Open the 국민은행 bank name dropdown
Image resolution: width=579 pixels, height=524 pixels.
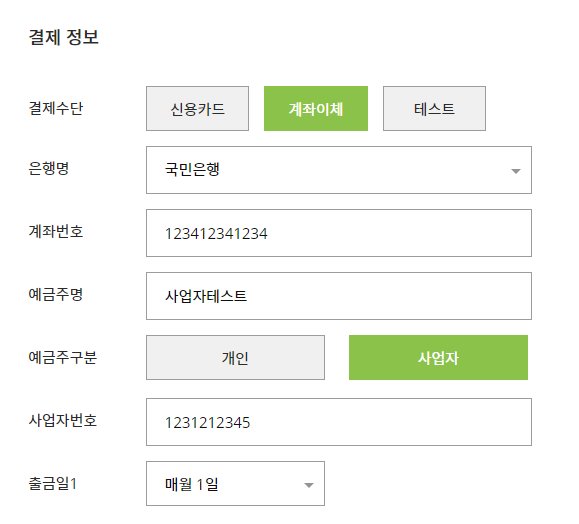pos(339,170)
